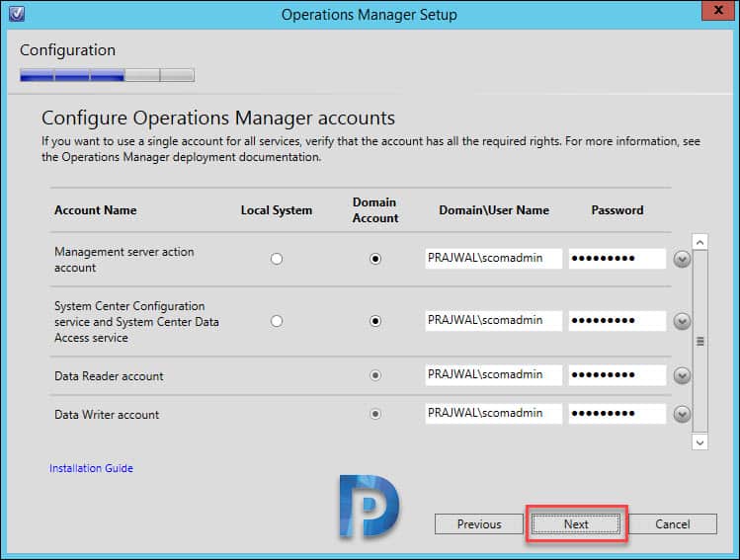
Task: Click the 'Data Reader account' label
Action: coord(109,376)
